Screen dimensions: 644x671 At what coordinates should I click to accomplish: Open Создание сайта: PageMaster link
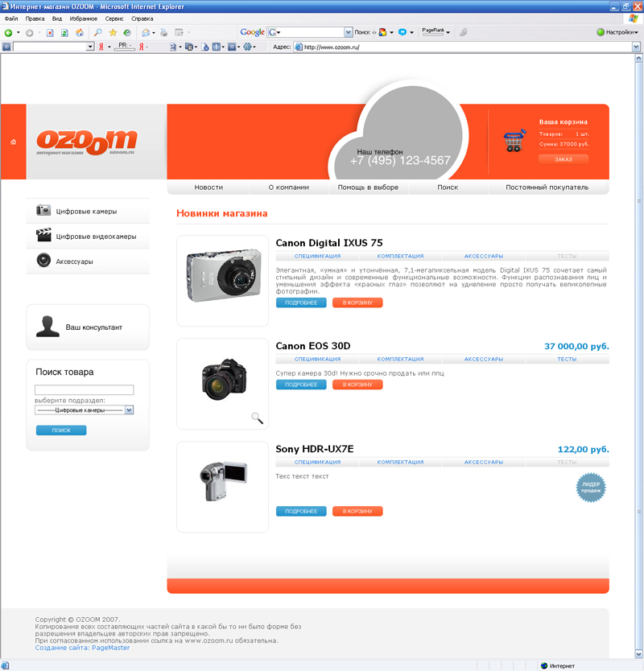coord(82,648)
